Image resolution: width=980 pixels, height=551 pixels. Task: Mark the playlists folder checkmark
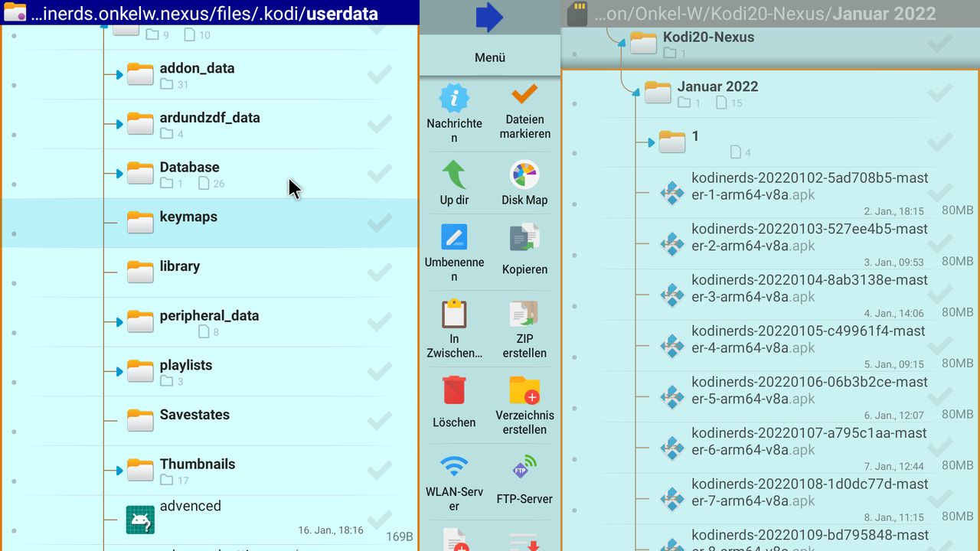tap(379, 372)
